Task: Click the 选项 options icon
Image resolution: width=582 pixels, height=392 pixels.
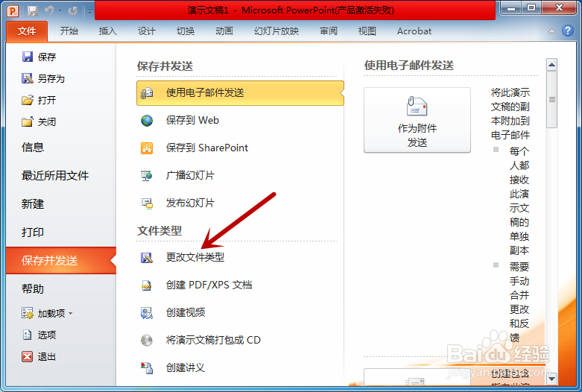Action: click(27, 335)
